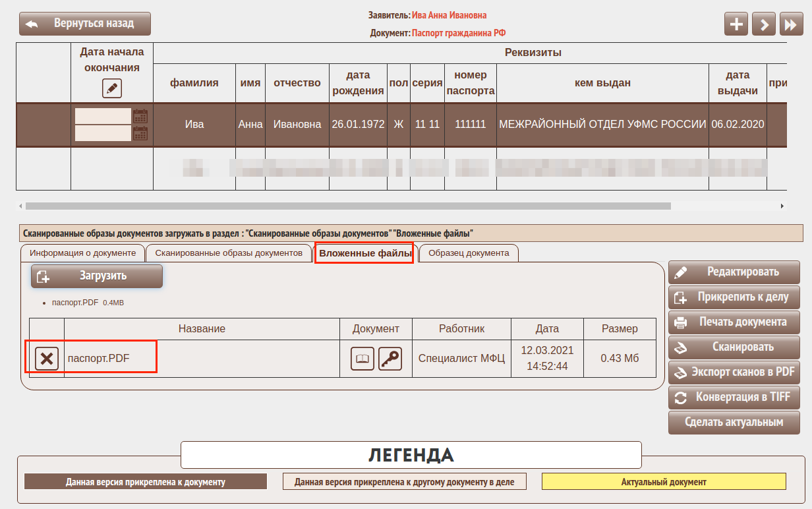Open the lower calendar date picker icon
812x509 pixels.
click(140, 133)
